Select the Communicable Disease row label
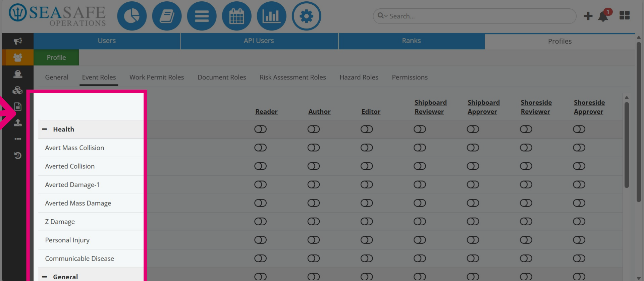 tap(79, 259)
